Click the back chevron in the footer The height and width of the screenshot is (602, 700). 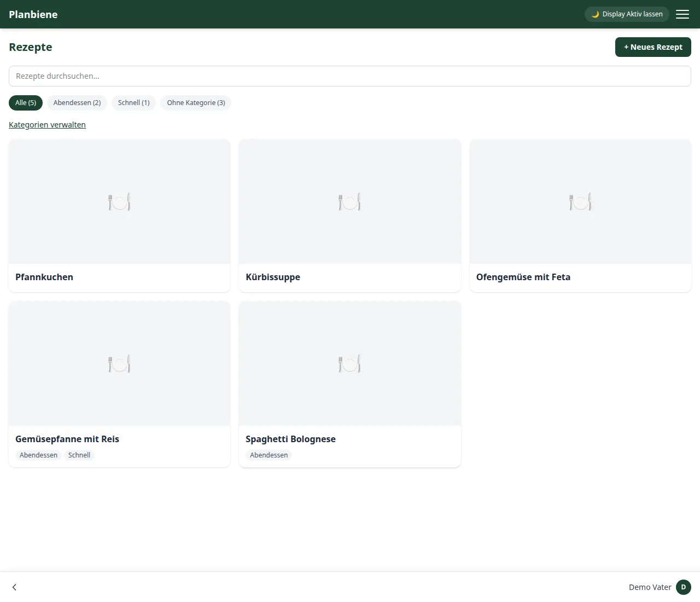point(14,587)
